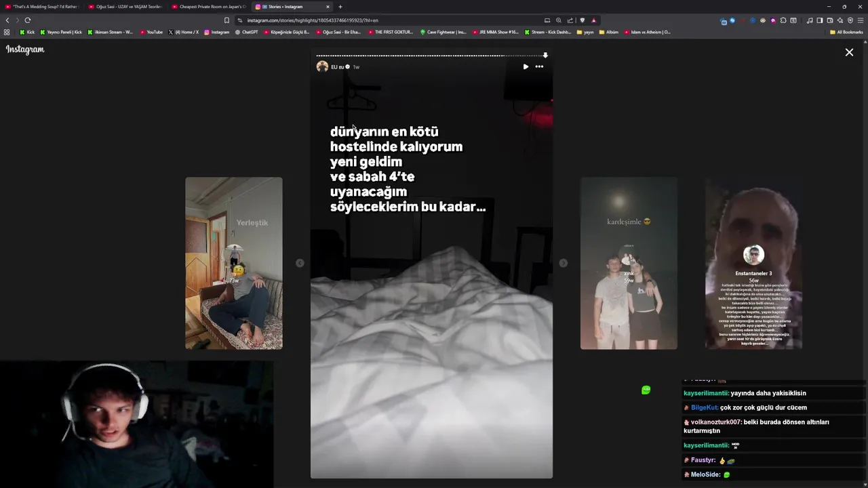
Task: Open the browser hamburger main menu
Action: [861, 20]
